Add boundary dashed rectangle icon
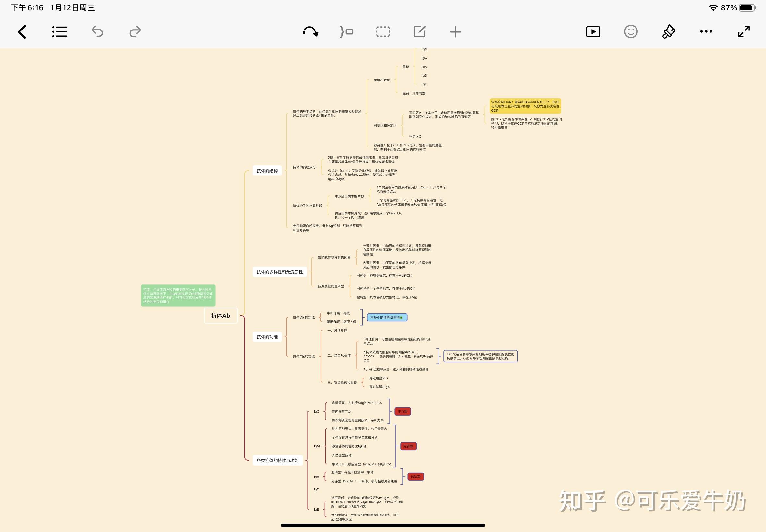Image resolution: width=766 pixels, height=532 pixels. tap(383, 32)
